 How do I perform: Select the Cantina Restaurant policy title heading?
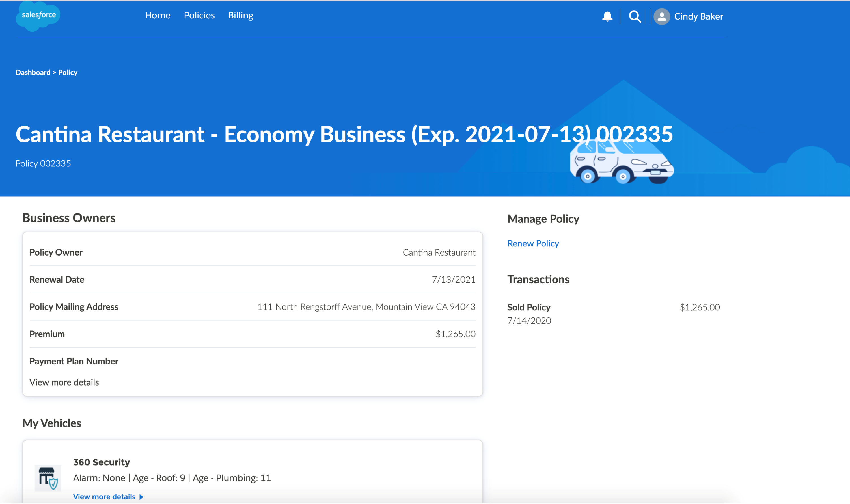tap(344, 134)
